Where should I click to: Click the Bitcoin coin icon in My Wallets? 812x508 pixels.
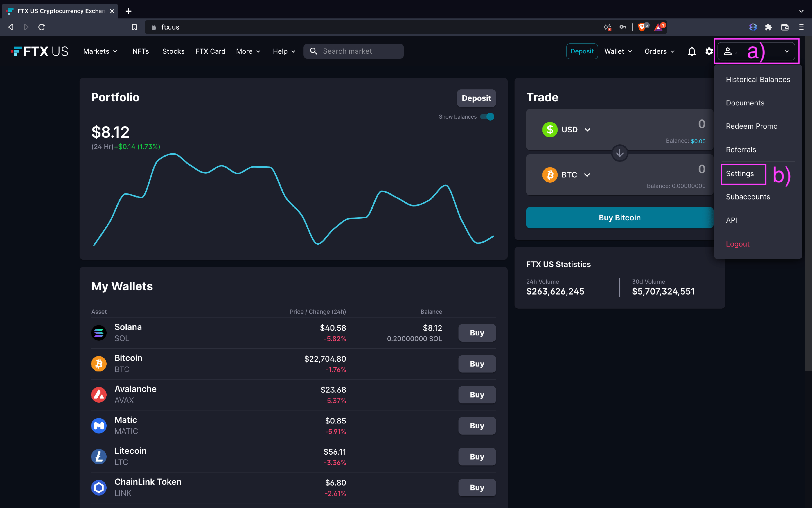pos(99,364)
